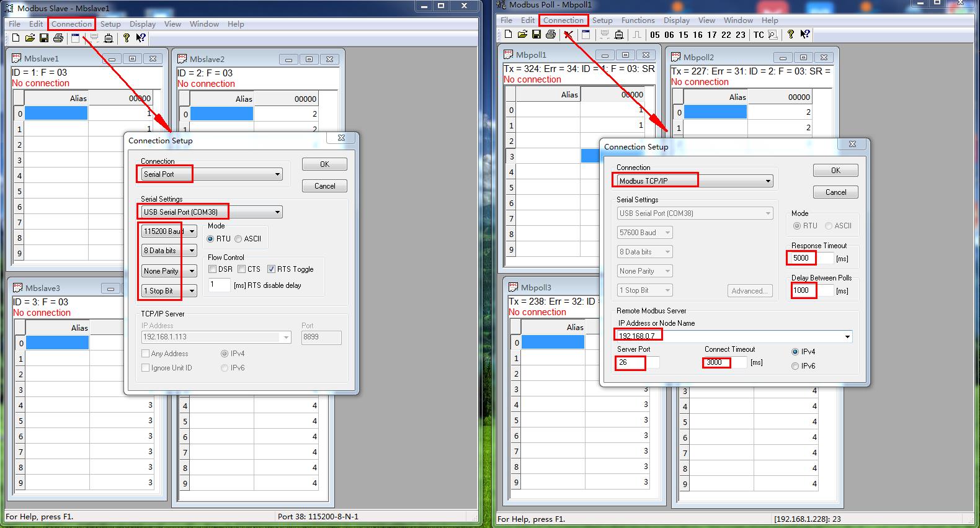Select ASCII mode in Slave Connection Setup
The height and width of the screenshot is (528, 980).
coord(238,239)
